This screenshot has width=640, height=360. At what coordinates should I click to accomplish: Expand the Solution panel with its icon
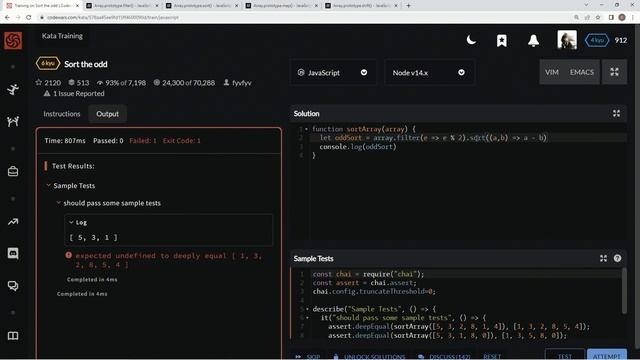point(616,114)
